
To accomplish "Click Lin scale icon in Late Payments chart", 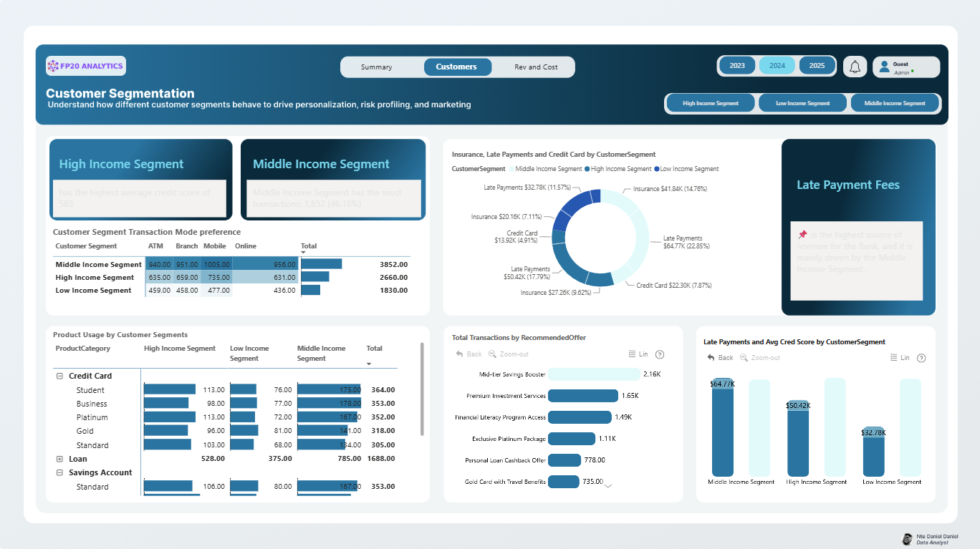I will [x=894, y=357].
